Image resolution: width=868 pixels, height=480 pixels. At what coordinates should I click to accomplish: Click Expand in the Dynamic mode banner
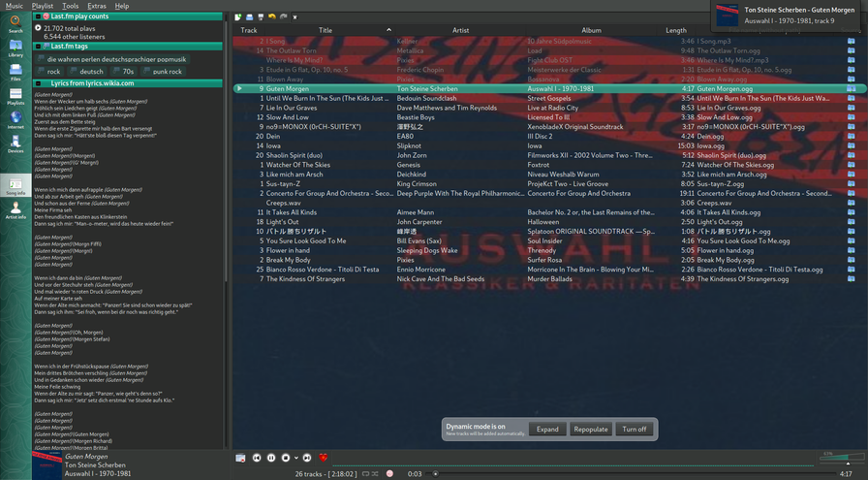(x=547, y=429)
